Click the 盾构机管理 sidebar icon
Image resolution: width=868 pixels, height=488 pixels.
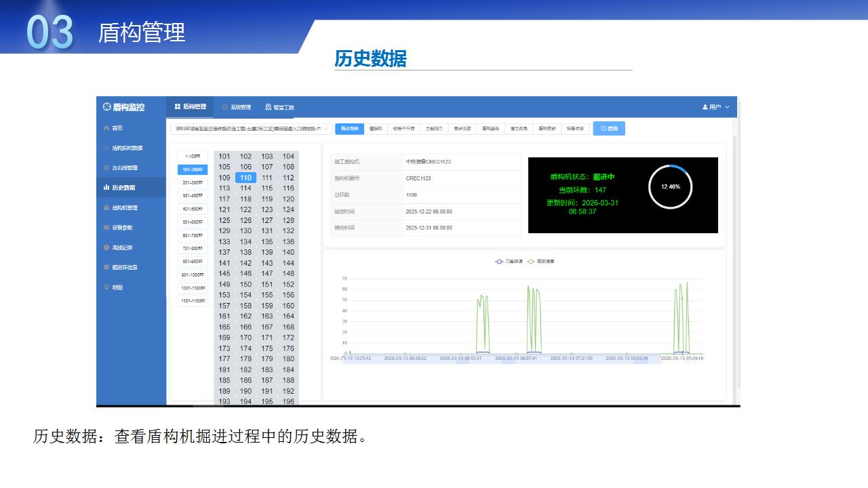106,208
